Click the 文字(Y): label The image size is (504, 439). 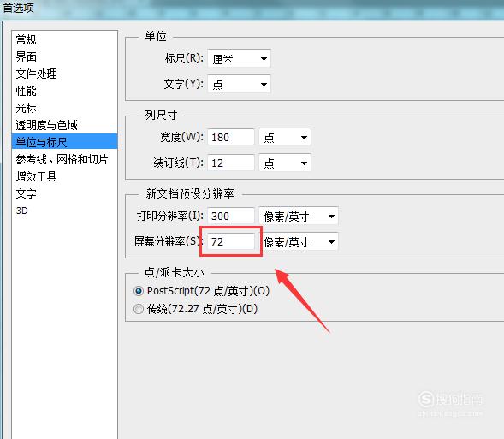tap(184, 84)
